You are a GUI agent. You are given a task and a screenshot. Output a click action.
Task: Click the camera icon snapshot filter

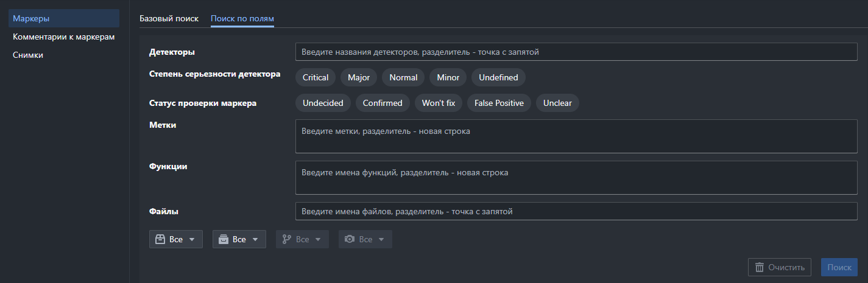point(350,239)
